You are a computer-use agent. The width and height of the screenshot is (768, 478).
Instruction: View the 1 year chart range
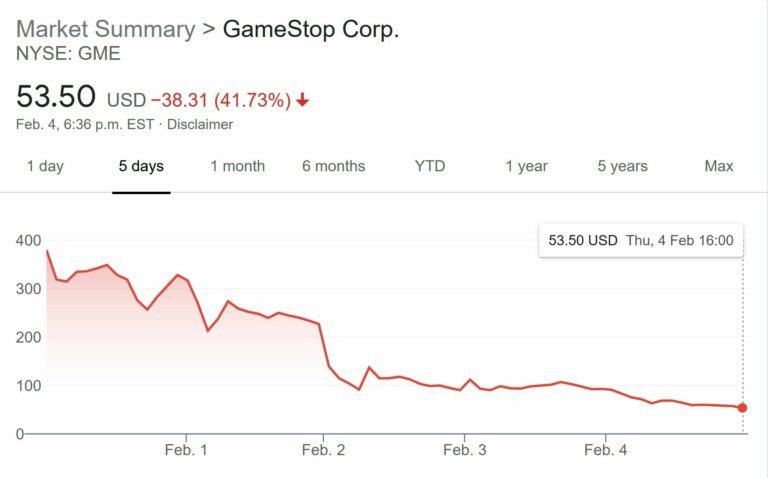click(526, 166)
